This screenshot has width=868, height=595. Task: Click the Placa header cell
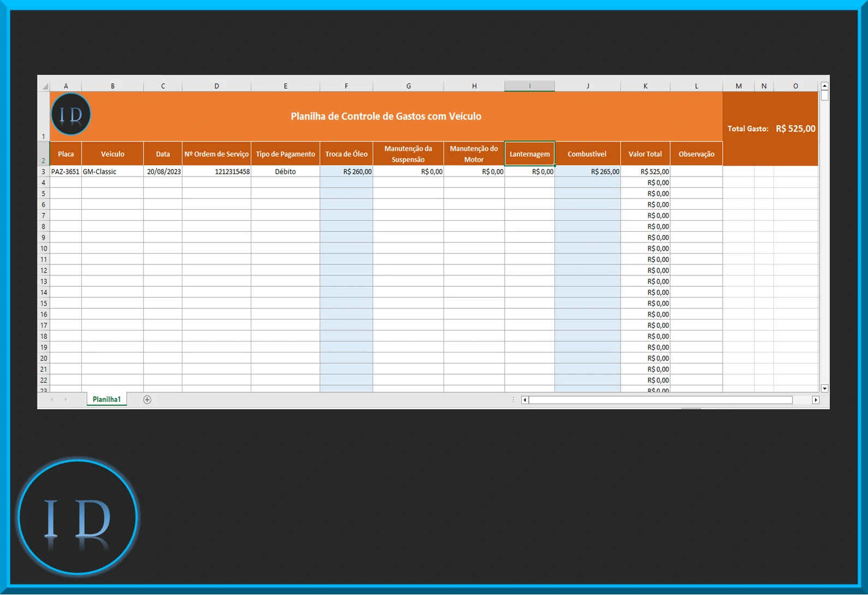[66, 154]
